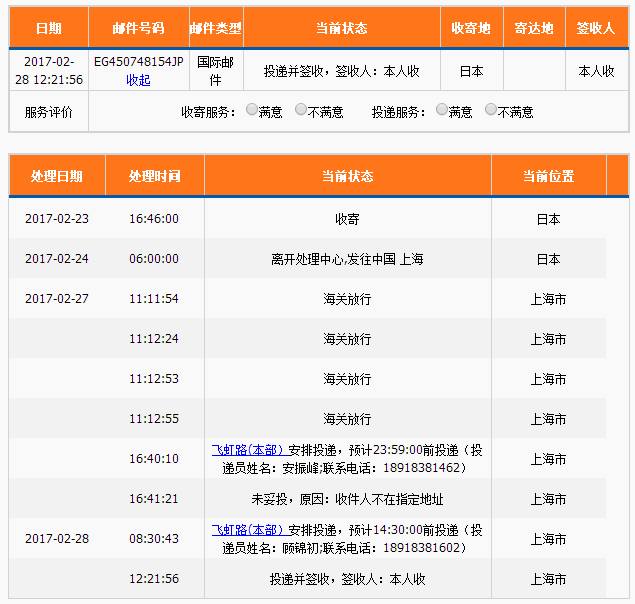Select 不满意 radio for 投递服务
The height and width of the screenshot is (604, 635).
coord(490,109)
